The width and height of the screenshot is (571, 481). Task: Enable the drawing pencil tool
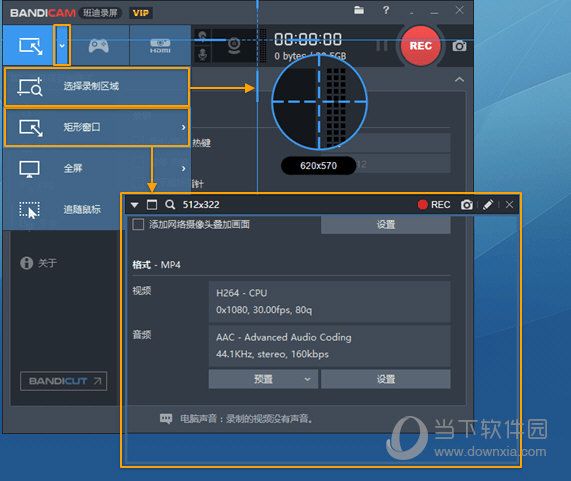click(488, 205)
